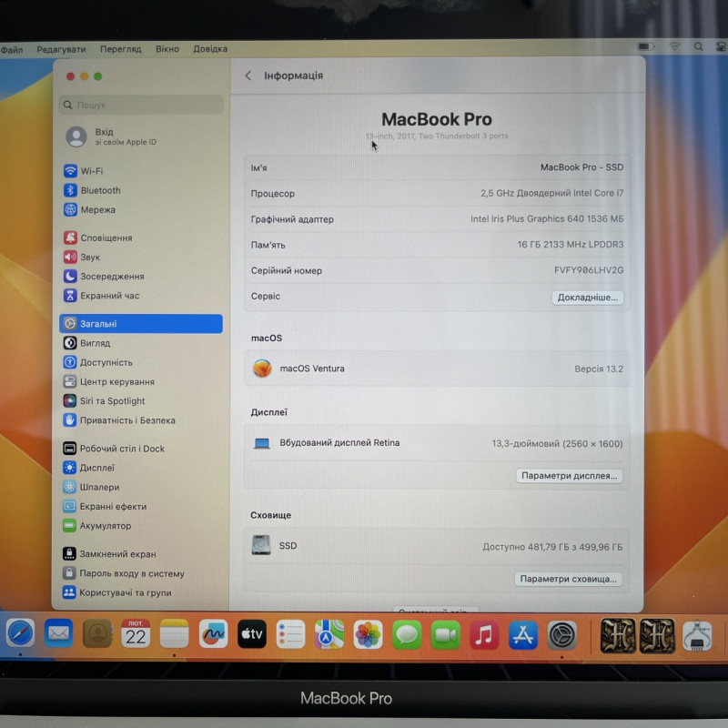Open Freeform from Dock
Viewport: 728px width, 728px height.
pos(213,633)
